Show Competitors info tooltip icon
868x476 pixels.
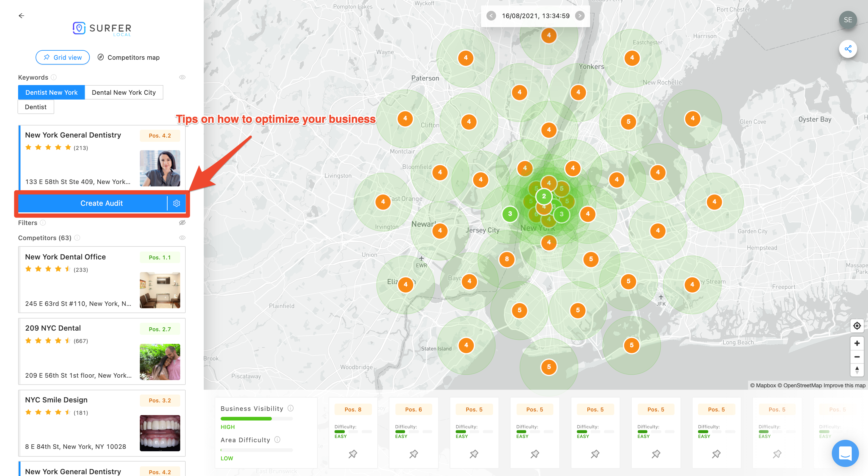[x=77, y=238]
